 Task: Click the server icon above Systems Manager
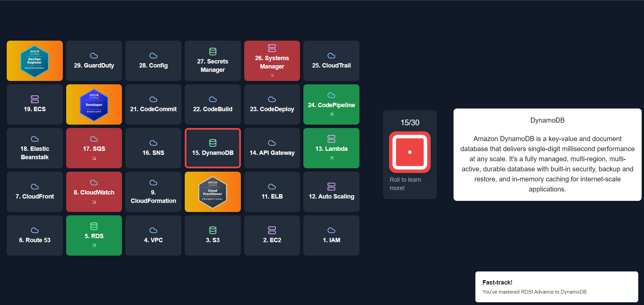[272, 48]
